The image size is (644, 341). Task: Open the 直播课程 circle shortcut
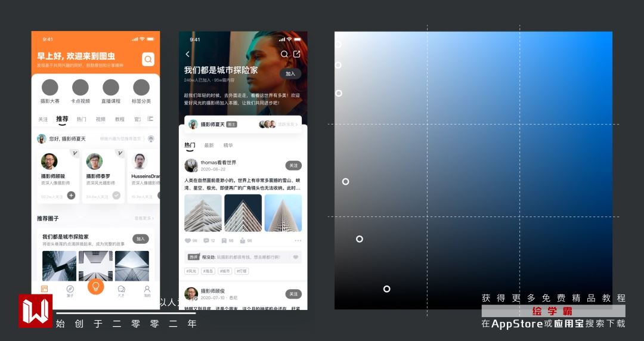point(111,88)
